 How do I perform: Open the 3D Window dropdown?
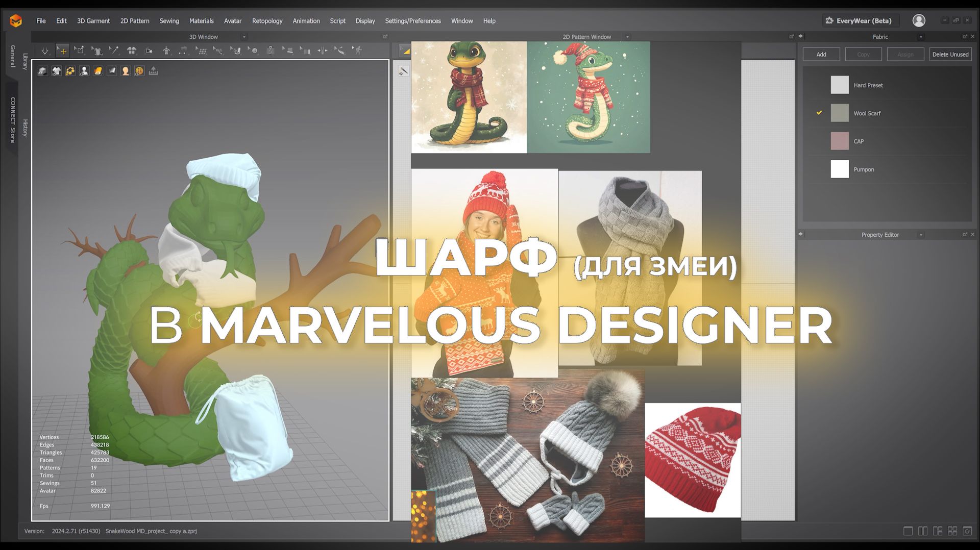coord(244,36)
